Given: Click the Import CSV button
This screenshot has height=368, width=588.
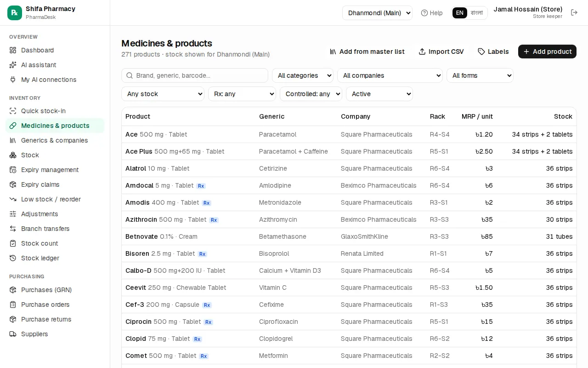Looking at the screenshot, I should click(441, 52).
